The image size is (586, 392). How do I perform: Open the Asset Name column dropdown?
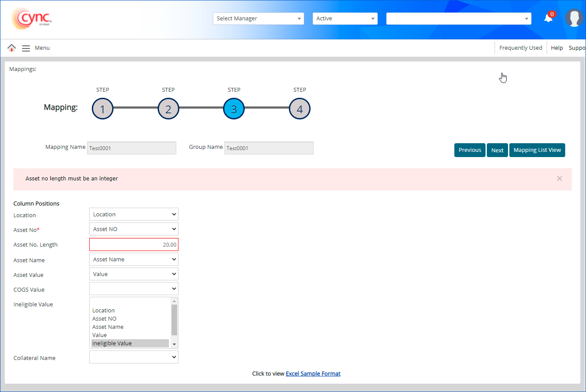tap(133, 260)
